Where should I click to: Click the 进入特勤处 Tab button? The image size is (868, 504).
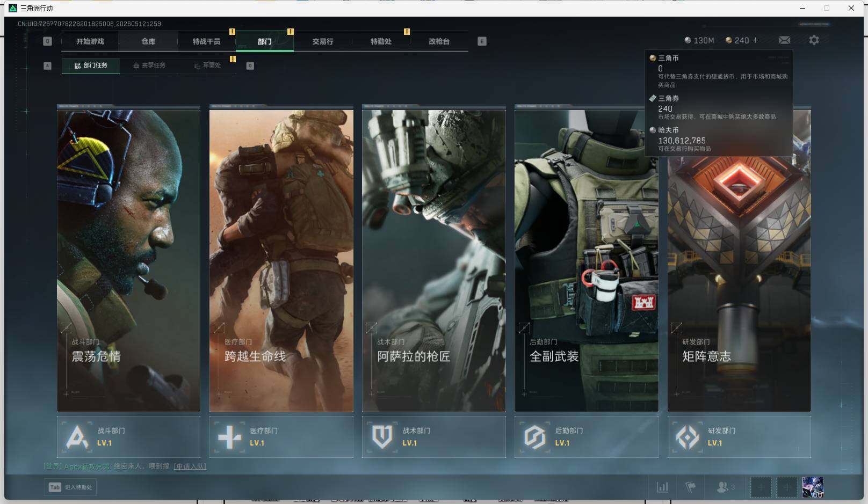click(x=70, y=487)
